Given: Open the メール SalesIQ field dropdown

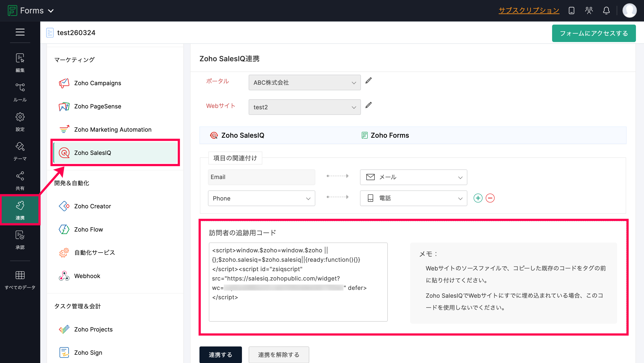Looking at the screenshot, I should point(413,177).
